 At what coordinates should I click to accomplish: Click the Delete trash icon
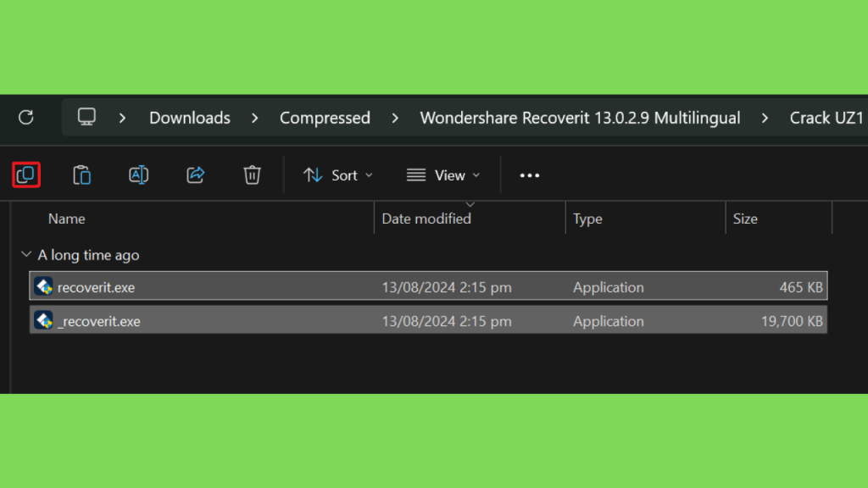[252, 175]
